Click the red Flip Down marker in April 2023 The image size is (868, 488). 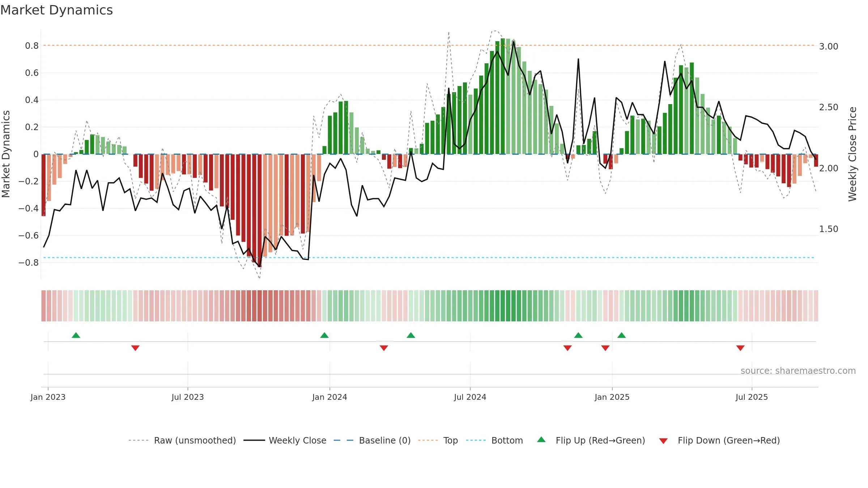coord(135,348)
